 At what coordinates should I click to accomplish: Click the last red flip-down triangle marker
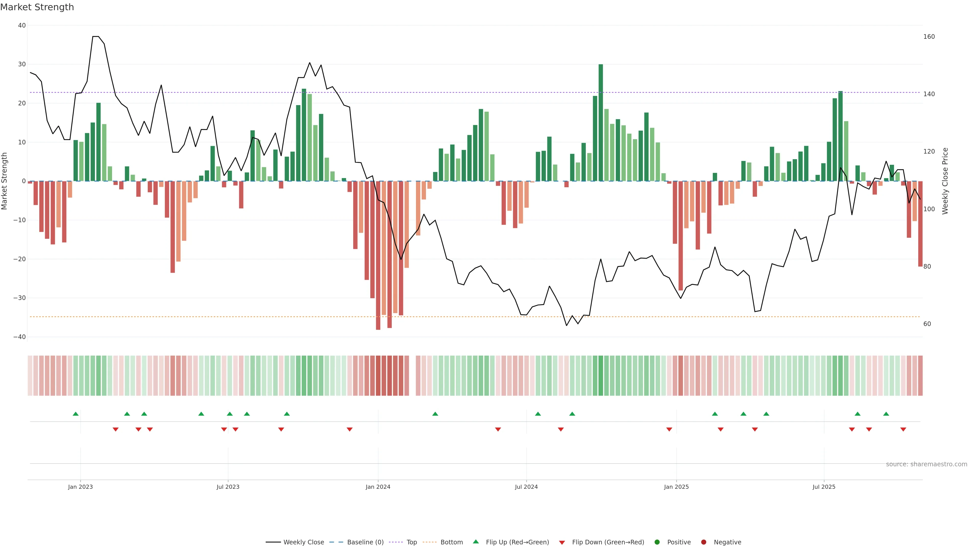point(903,429)
